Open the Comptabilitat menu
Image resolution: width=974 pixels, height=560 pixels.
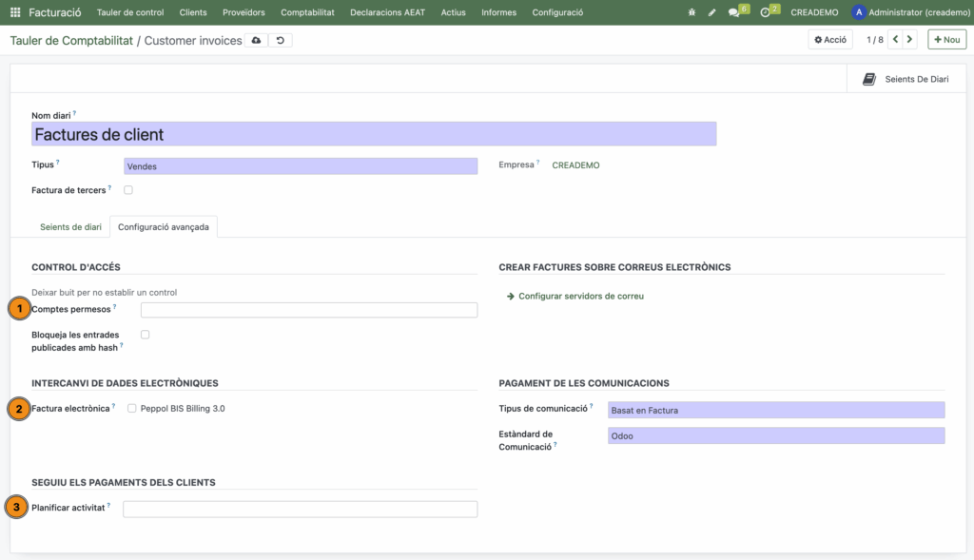(x=307, y=12)
